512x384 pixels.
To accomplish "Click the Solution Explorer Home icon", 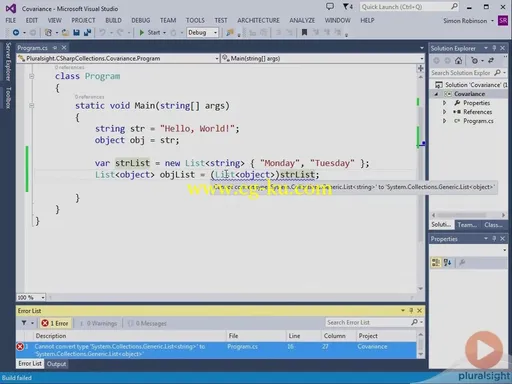I will point(458,61).
